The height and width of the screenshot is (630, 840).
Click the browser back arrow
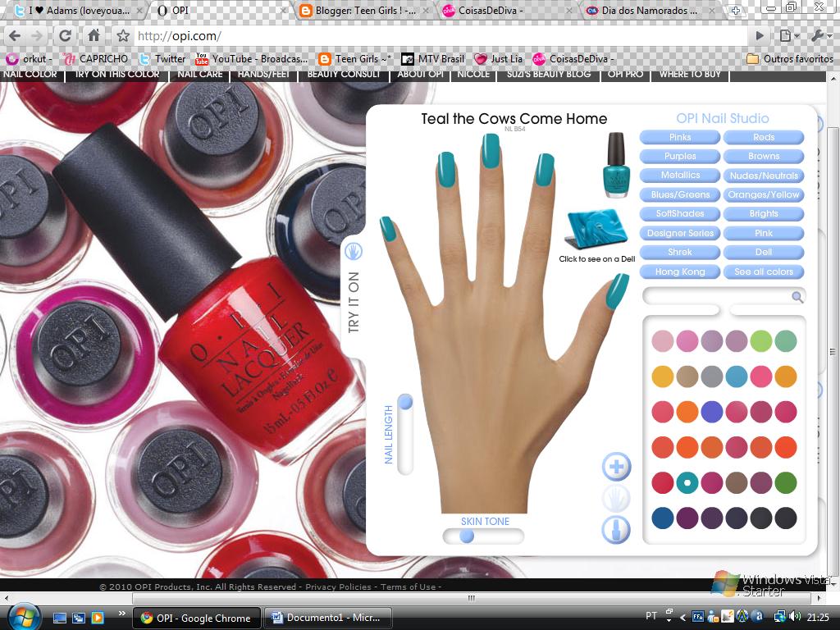tap(15, 36)
